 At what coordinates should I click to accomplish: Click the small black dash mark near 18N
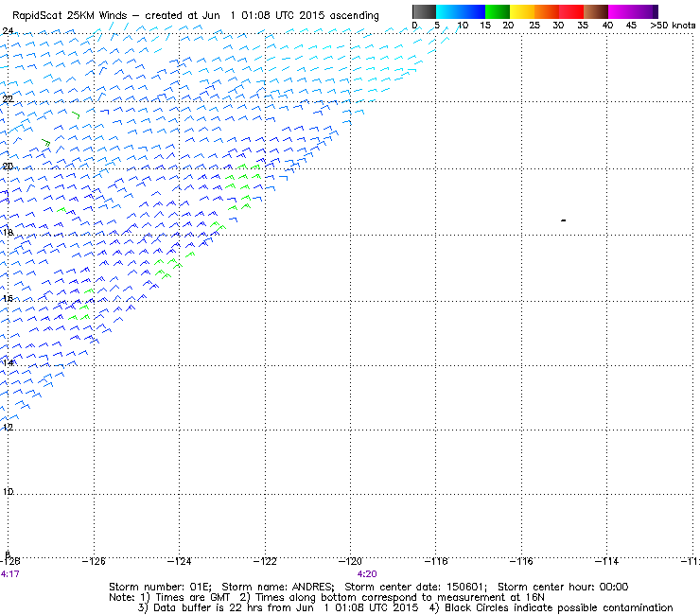pos(564,220)
